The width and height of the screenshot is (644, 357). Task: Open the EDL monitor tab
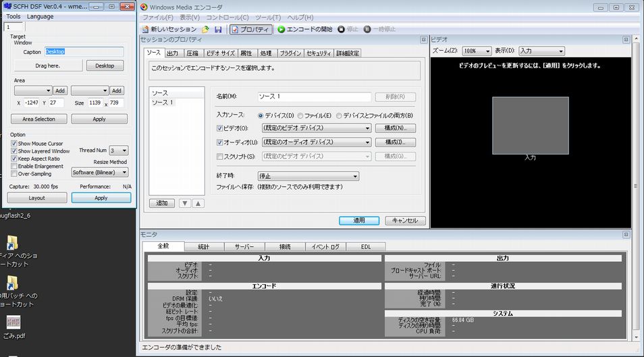click(366, 247)
